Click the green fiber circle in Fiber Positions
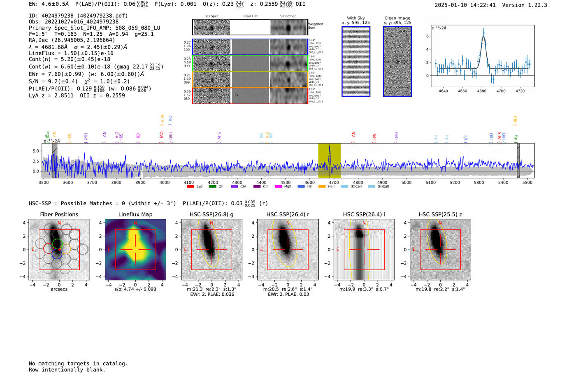Screen dimensions: 576x392 (x=57, y=244)
